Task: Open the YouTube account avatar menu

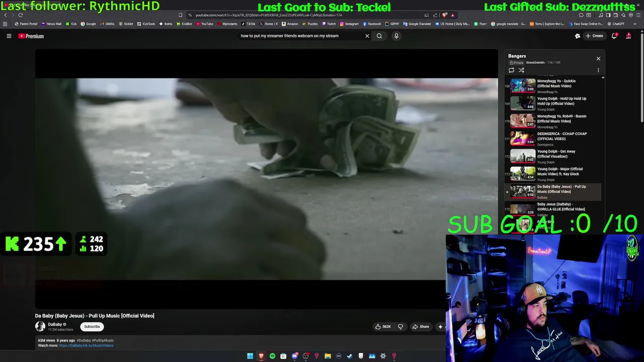Action: pyautogui.click(x=628, y=36)
